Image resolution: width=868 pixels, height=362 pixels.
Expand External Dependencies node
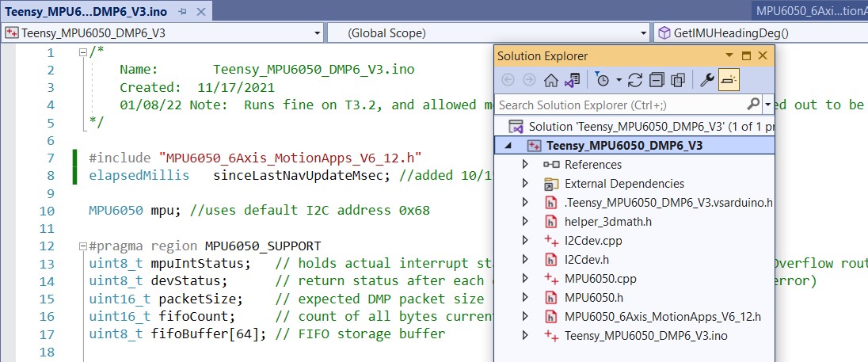tap(525, 183)
